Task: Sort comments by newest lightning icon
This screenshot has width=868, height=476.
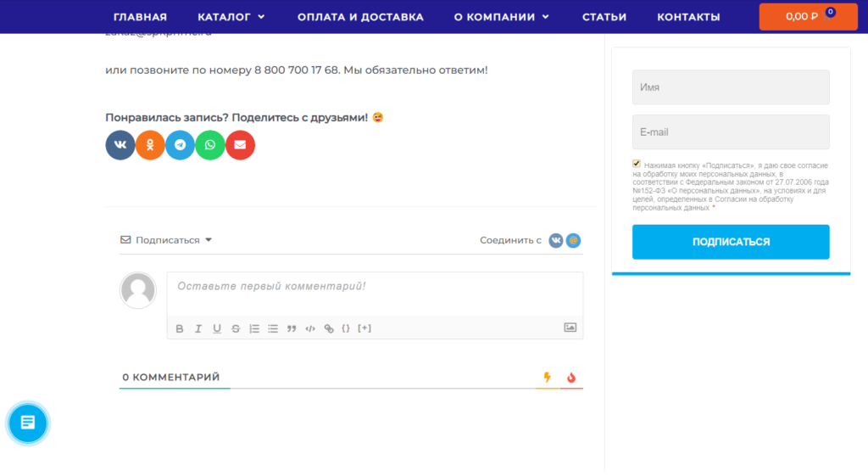Action: (547, 378)
